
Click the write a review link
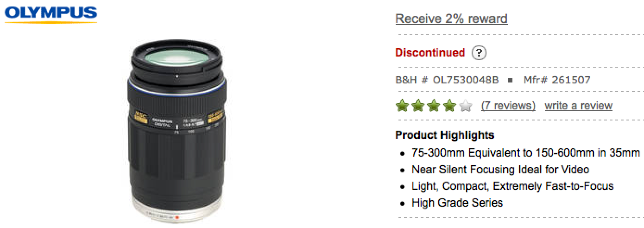pyautogui.click(x=578, y=106)
